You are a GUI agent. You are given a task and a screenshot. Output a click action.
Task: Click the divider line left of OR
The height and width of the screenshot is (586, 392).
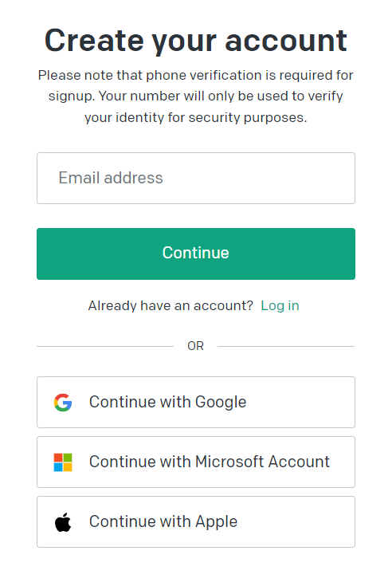[x=105, y=346]
